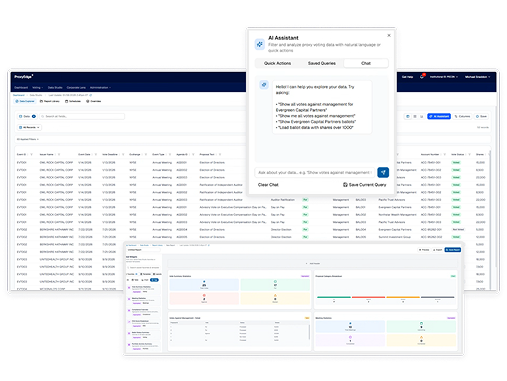Image resolution: width=507 pixels, height=381 pixels.
Task: Click the Search all fields input
Action: pos(82,116)
